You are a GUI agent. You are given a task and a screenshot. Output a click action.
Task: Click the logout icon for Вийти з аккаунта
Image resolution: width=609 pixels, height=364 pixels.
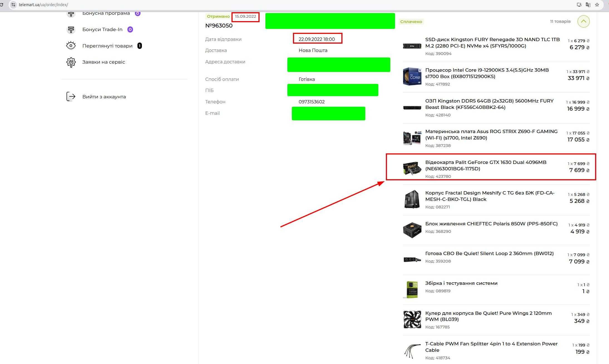pos(71,97)
